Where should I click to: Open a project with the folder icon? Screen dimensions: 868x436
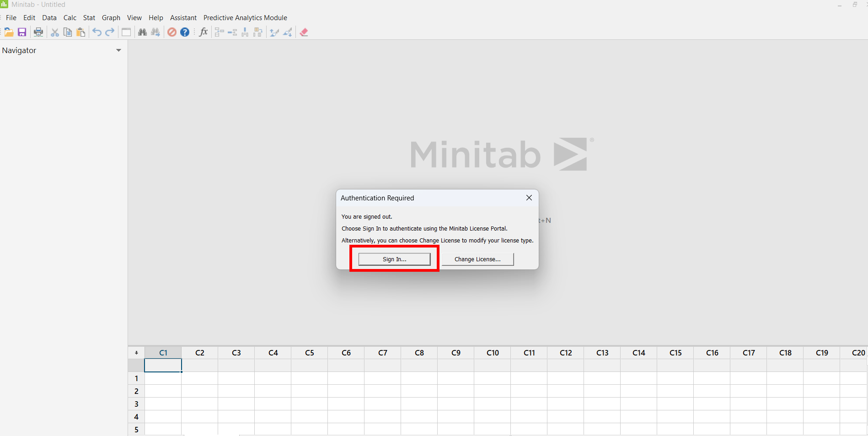9,32
